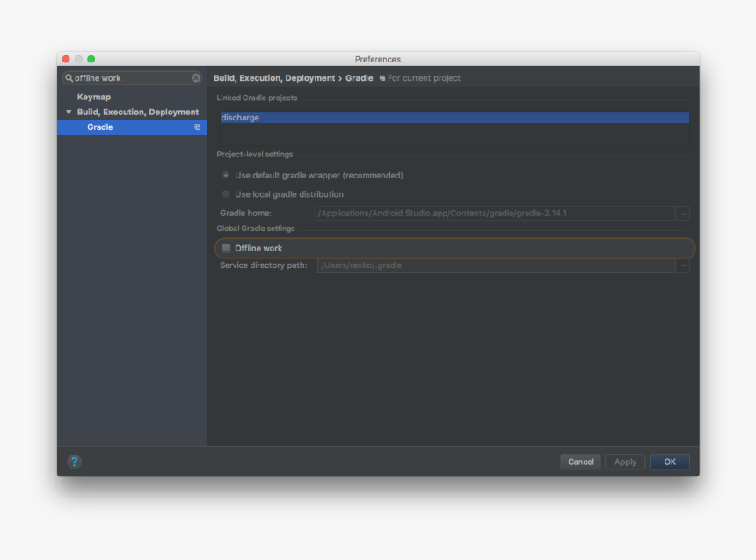Browse for Gradle home using the ellipsis button
This screenshot has height=560, width=756.
coord(683,213)
